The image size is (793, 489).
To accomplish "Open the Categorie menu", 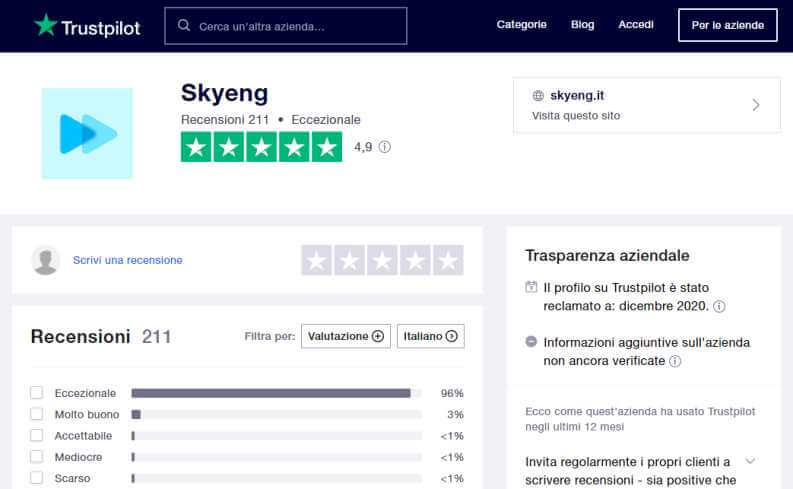I will (521, 24).
